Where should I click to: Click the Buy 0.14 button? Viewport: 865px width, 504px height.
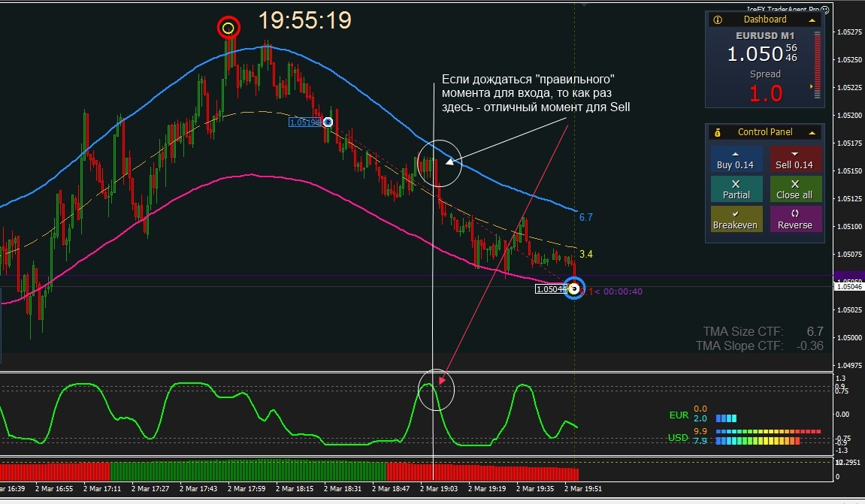[x=736, y=159]
